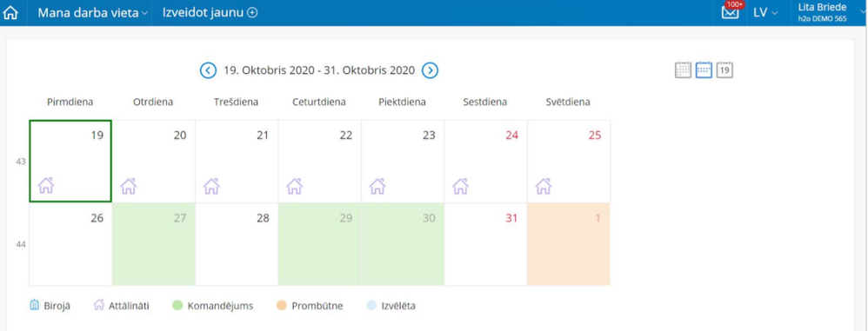Image resolution: width=868 pixels, height=331 pixels.
Task: Go to the home page icon
Action: (10, 12)
